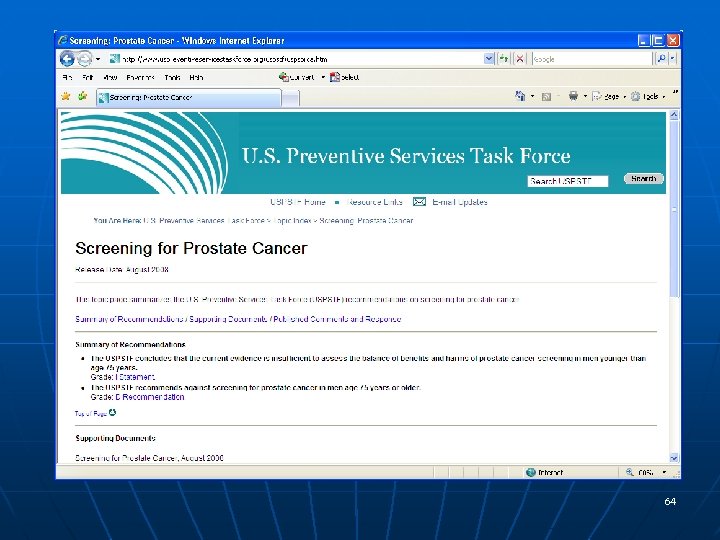Open the Home dropdown arrow
The width and height of the screenshot is (720, 540).
[x=532, y=96]
